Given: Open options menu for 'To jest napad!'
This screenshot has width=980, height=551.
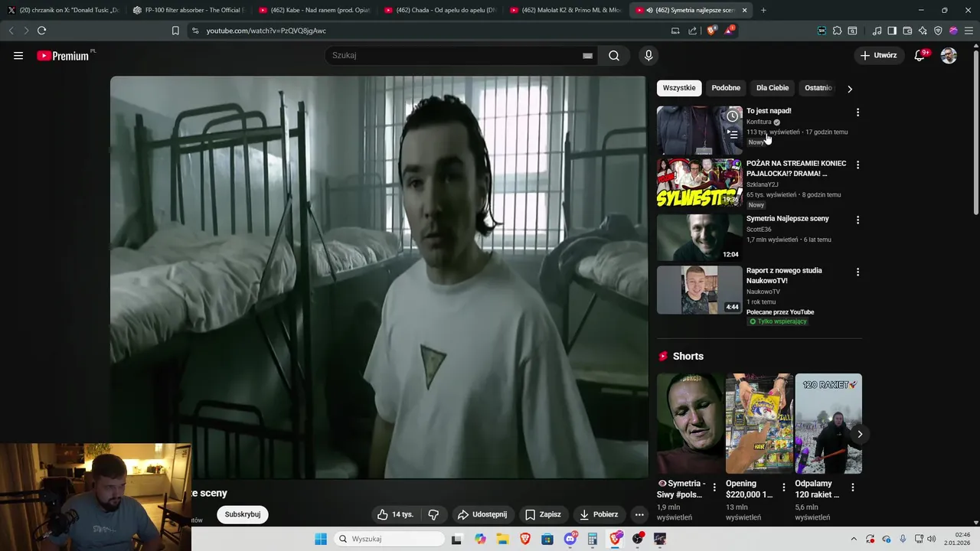Looking at the screenshot, I should pos(857,112).
